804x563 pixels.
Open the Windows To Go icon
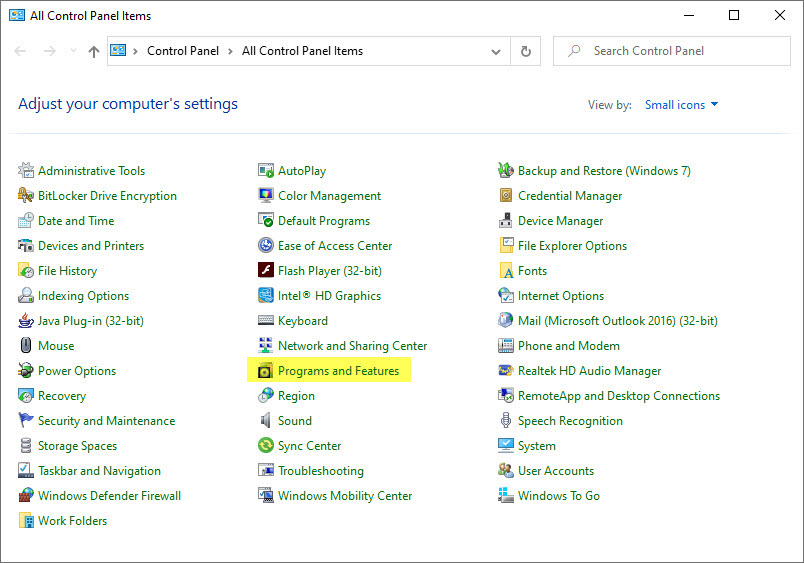506,495
